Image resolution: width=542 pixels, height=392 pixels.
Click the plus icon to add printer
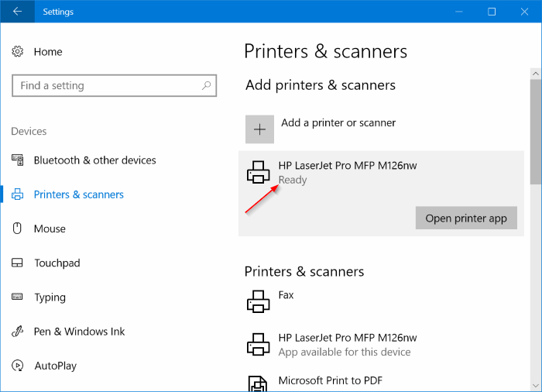[x=259, y=129]
